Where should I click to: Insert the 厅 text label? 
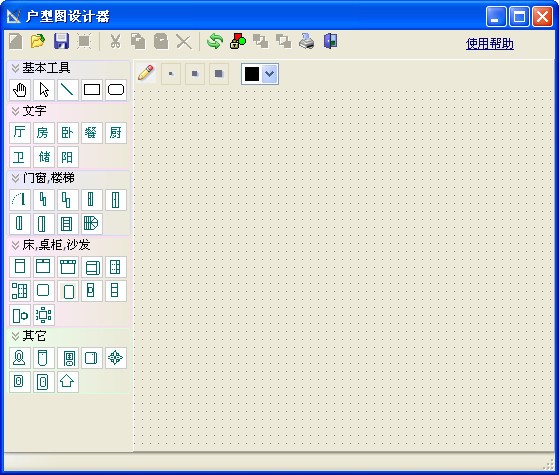tap(20, 133)
